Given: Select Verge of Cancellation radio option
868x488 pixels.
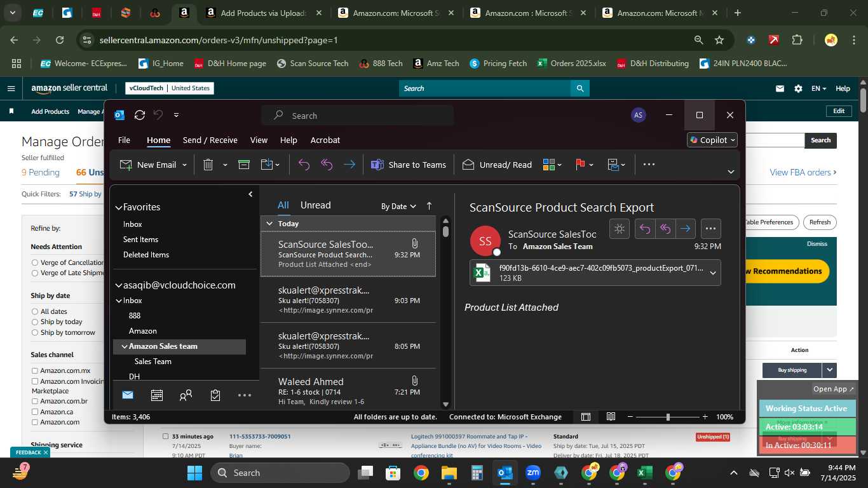Looking at the screenshot, I should pos(35,262).
